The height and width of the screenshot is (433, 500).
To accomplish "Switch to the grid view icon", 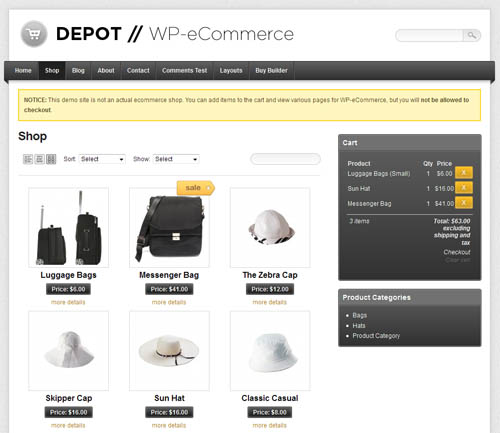I will [x=51, y=159].
